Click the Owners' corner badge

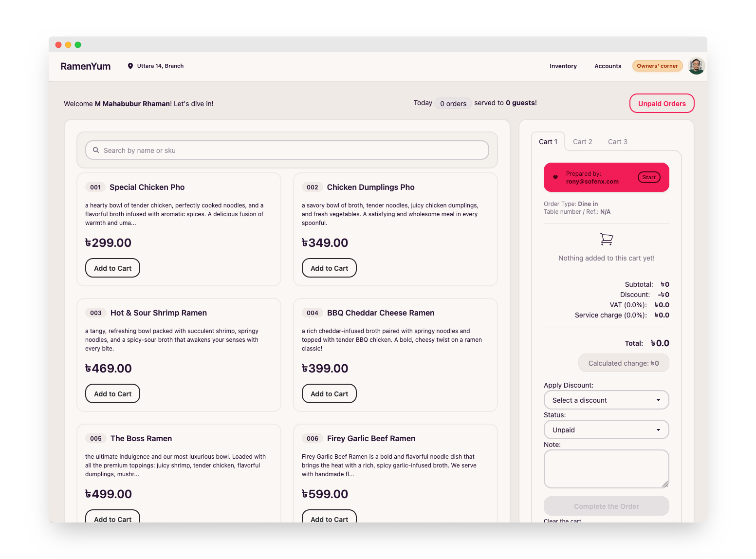click(657, 66)
